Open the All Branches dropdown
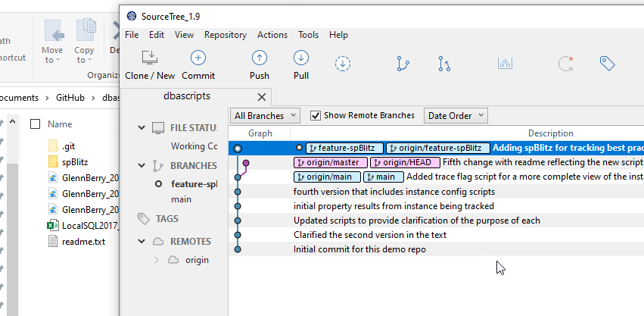The image size is (644, 316). tap(265, 116)
